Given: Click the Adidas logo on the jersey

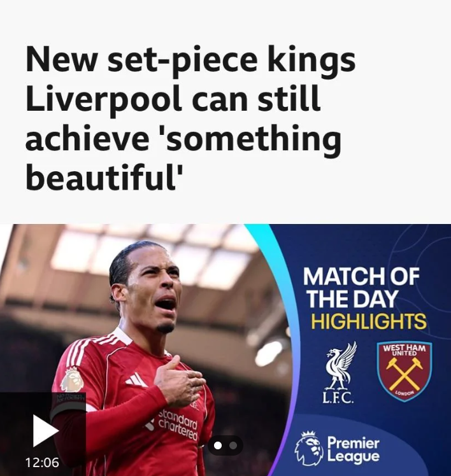Looking at the screenshot, I should click(x=136, y=380).
